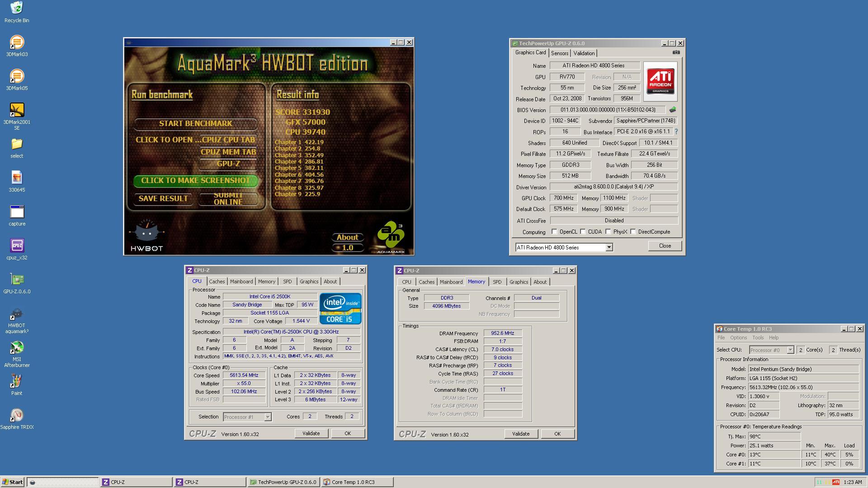Click the Intel Core i5 logo in CPU-Z

click(340, 309)
